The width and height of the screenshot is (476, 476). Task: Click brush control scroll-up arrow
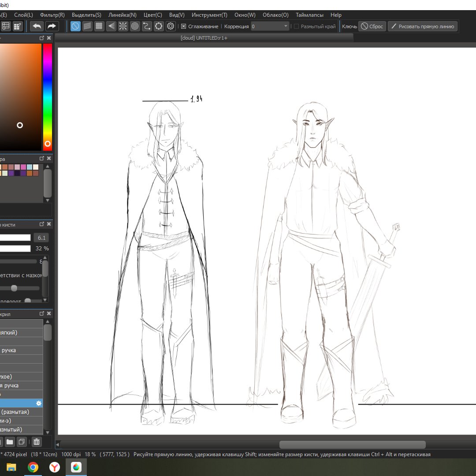pos(45,257)
